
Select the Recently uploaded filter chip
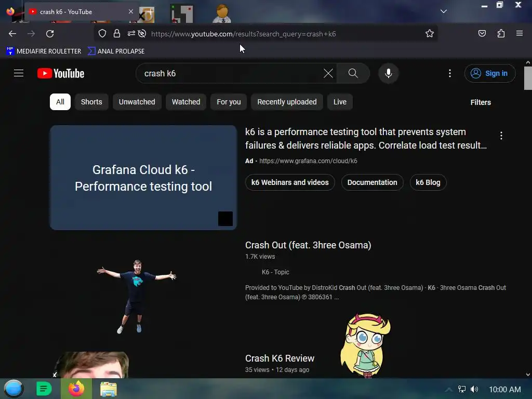click(x=287, y=102)
